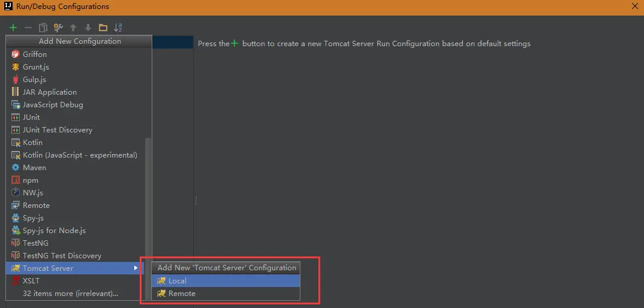Image resolution: width=644 pixels, height=308 pixels.
Task: Click the Add New 'Tomcat Server' Configuration header
Action: point(226,268)
